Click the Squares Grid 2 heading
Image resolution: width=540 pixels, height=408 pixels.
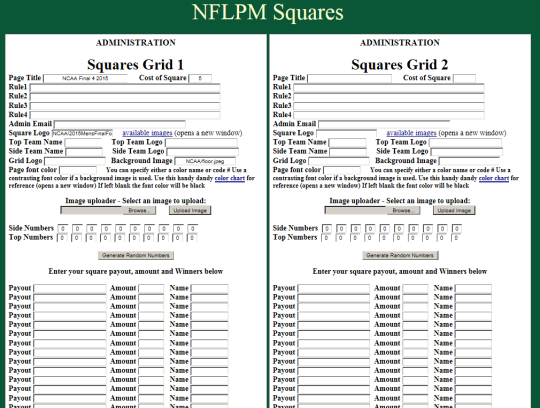[399, 65]
